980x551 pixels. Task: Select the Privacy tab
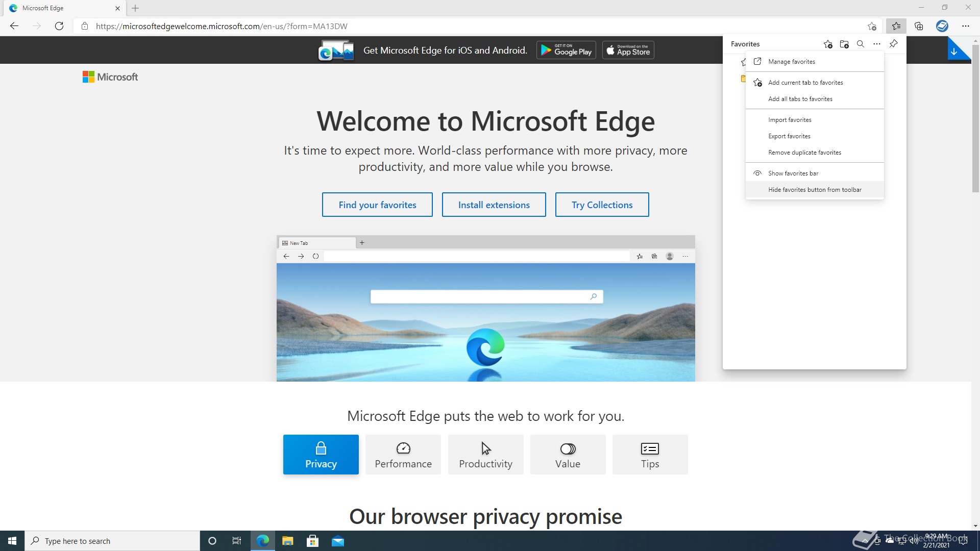pos(321,455)
